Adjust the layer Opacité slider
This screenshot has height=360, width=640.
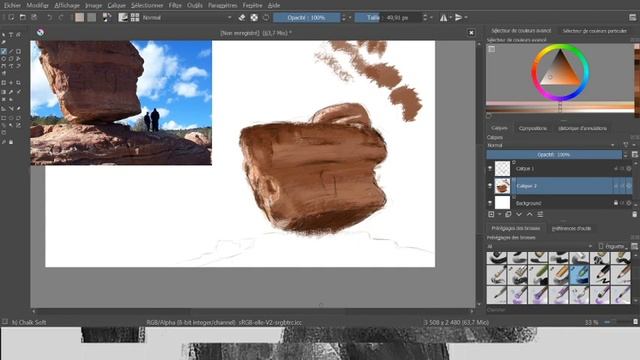click(x=554, y=155)
